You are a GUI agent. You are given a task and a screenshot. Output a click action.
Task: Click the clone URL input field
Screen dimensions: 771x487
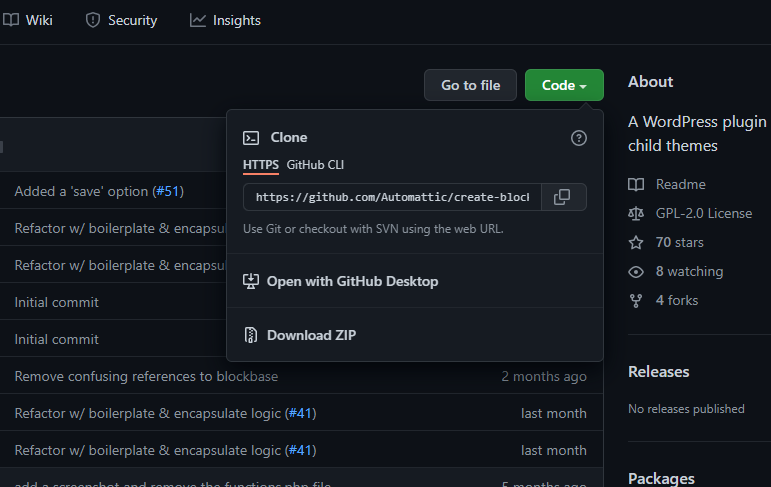click(392, 197)
